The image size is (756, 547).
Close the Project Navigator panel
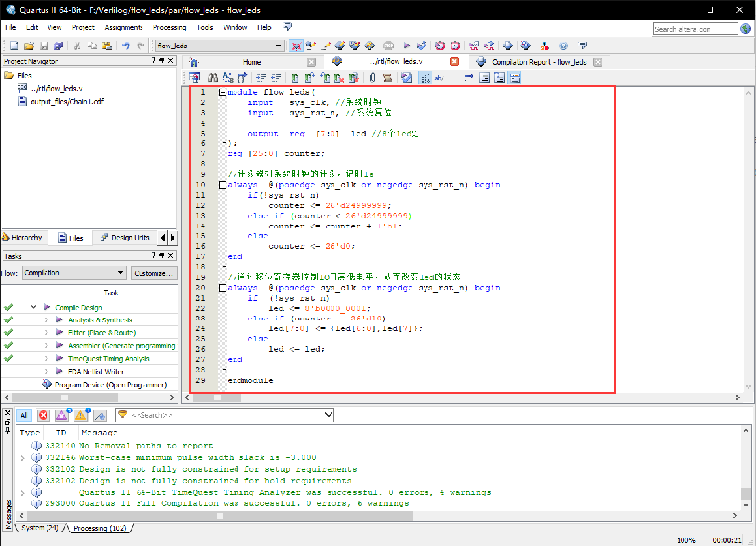(170, 60)
